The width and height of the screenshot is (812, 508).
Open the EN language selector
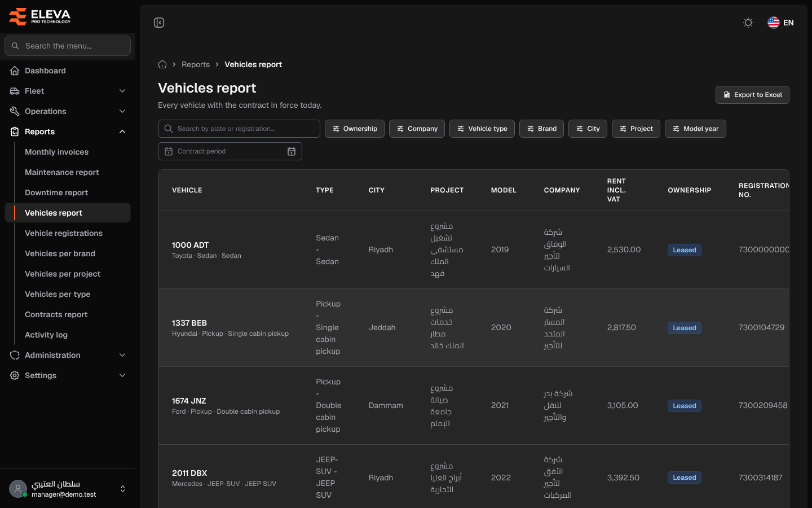[x=781, y=23]
